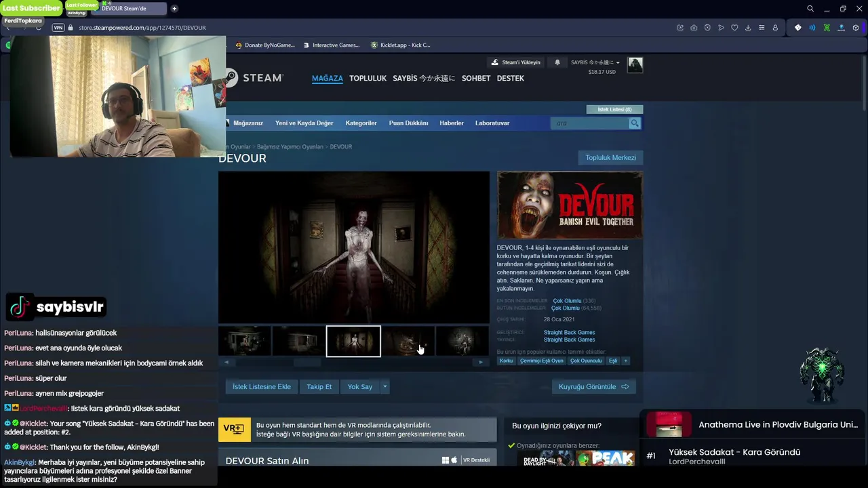Click the Steam logo in the header
The image size is (868, 488).
click(x=254, y=78)
